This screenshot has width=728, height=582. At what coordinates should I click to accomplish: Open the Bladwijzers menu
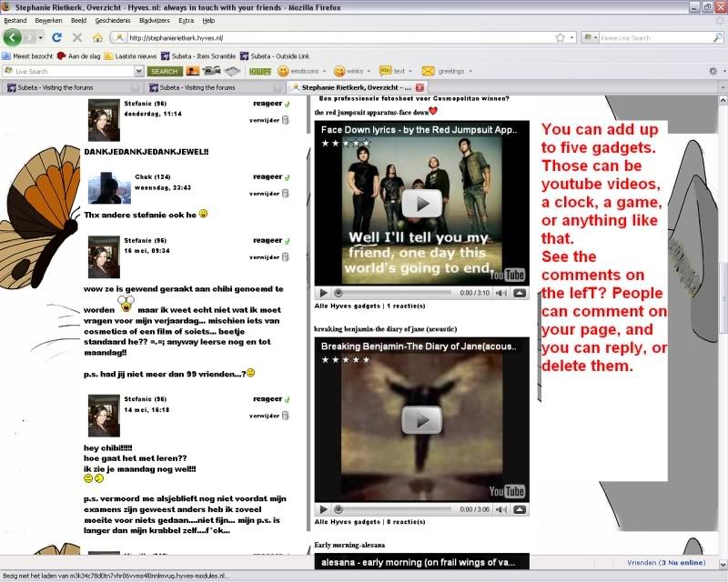pos(153,20)
